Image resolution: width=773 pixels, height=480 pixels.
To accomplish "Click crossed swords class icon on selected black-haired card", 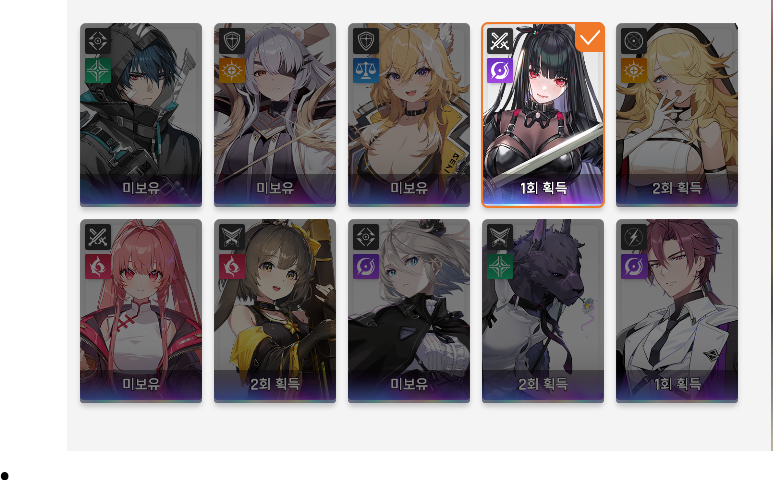I will (500, 41).
